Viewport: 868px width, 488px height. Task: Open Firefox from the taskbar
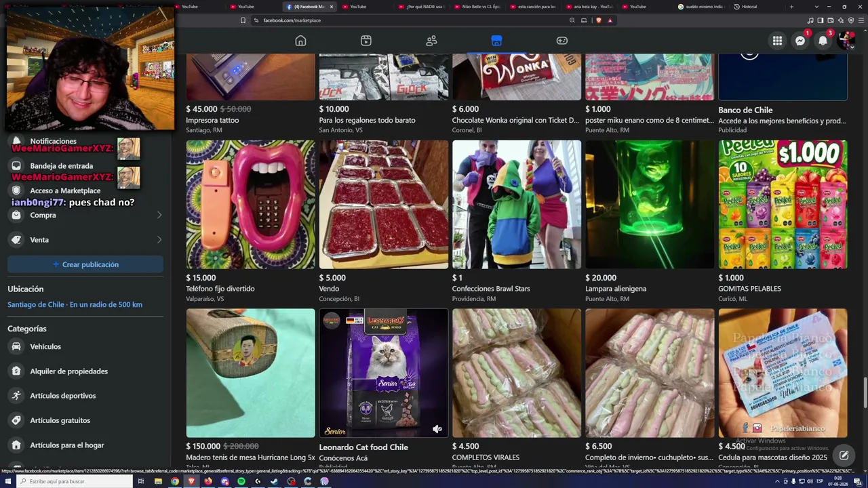(x=208, y=481)
